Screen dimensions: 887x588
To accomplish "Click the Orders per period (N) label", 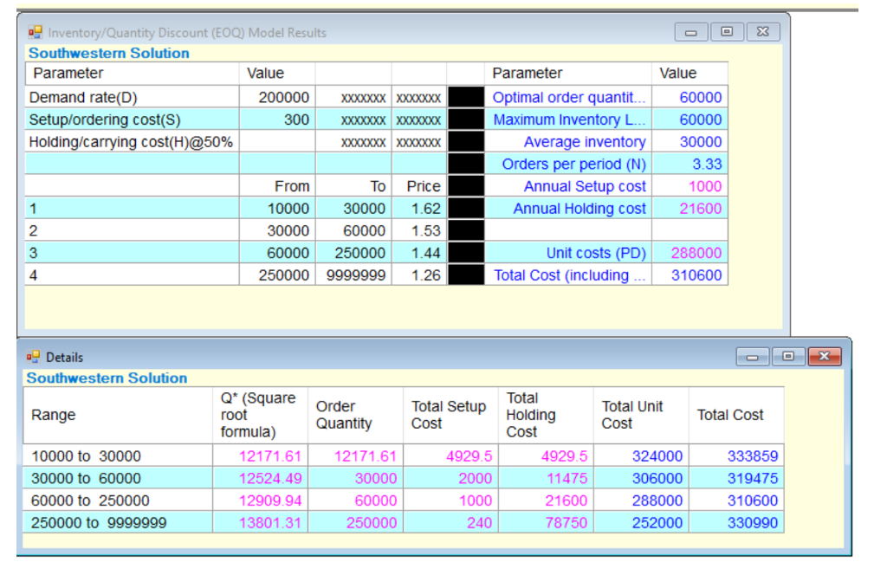I will click(x=573, y=165).
